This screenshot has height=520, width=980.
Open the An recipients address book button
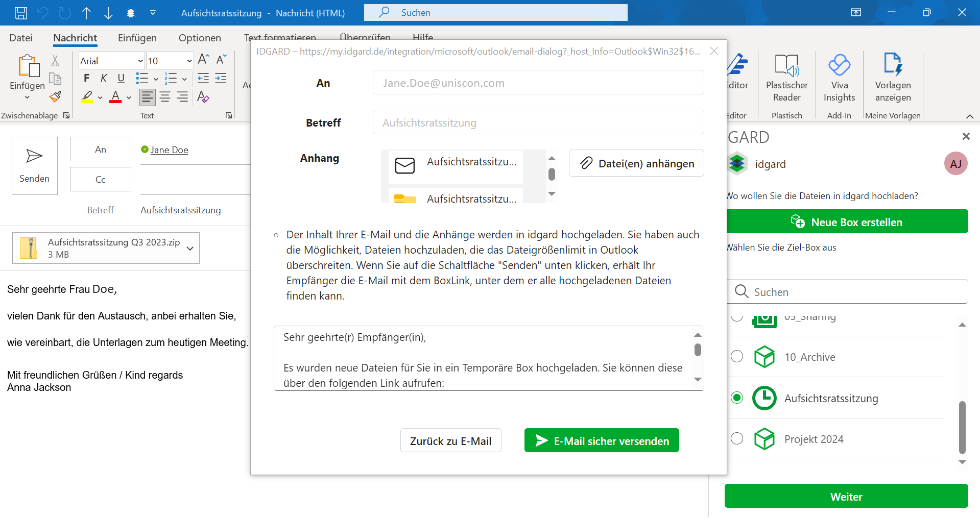(x=101, y=149)
